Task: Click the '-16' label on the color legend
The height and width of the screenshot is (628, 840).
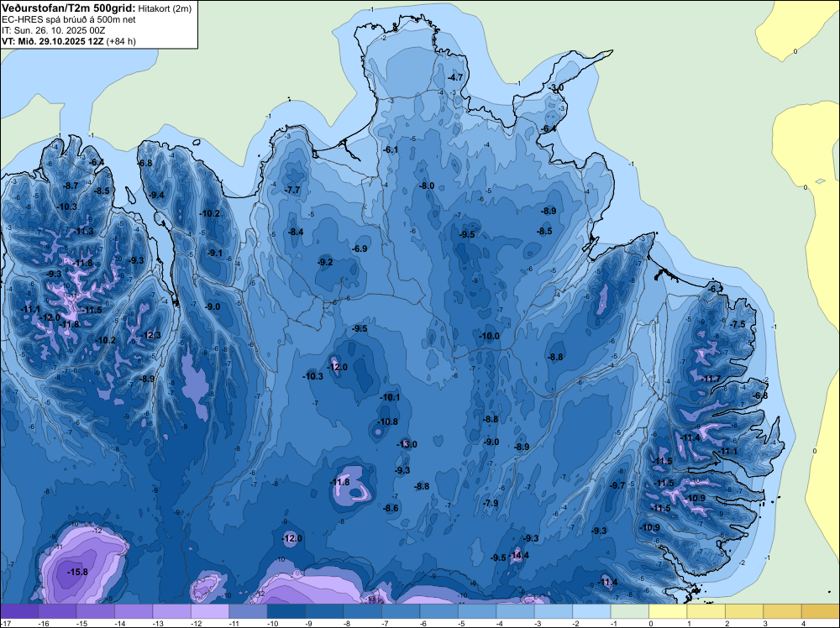Action: pos(45,624)
